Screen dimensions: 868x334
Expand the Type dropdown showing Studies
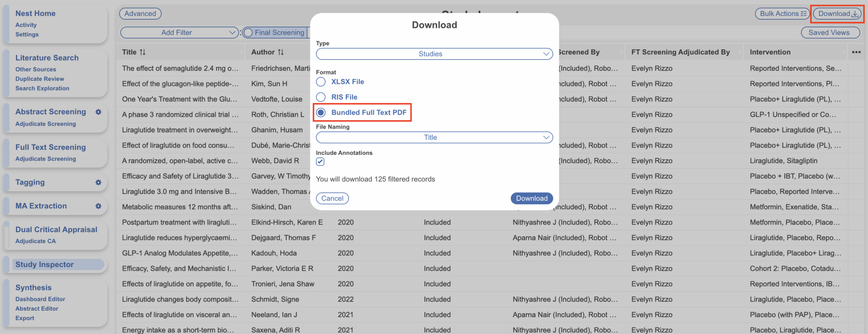click(x=434, y=54)
